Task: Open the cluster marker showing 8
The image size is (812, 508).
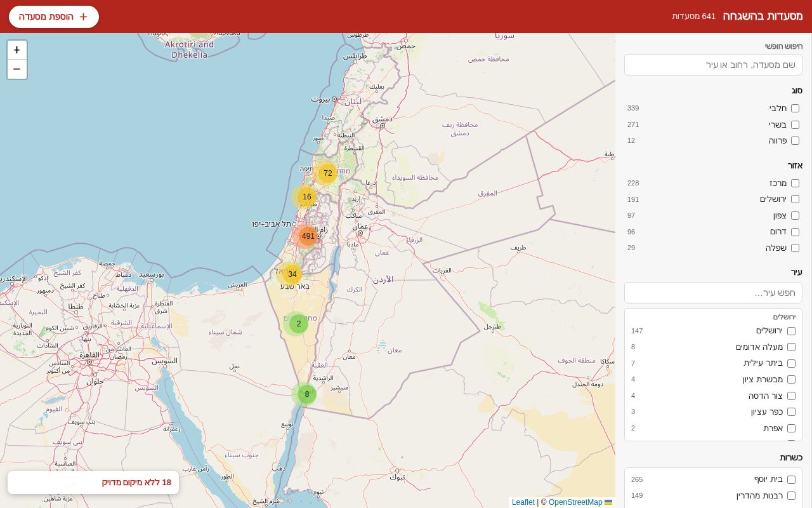Action: [307, 394]
